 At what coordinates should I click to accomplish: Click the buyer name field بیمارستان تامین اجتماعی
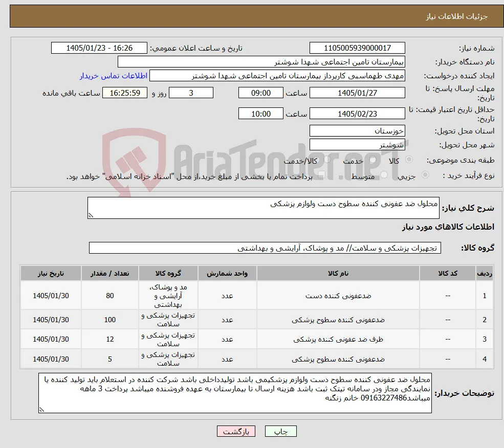(x=261, y=62)
